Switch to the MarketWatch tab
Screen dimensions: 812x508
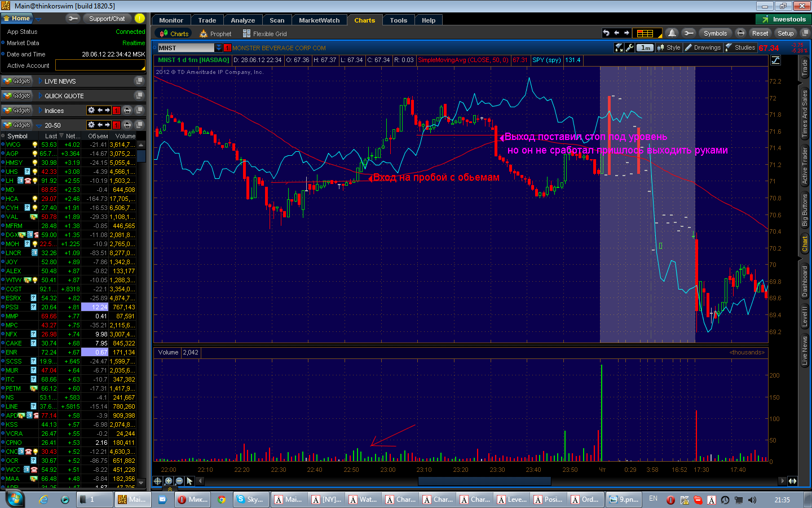[x=319, y=20]
